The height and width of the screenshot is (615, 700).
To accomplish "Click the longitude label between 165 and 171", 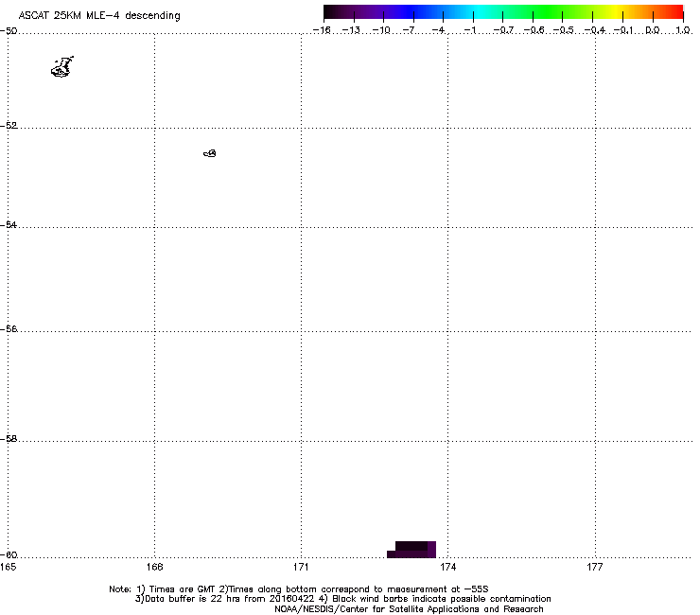I will pos(154,567).
